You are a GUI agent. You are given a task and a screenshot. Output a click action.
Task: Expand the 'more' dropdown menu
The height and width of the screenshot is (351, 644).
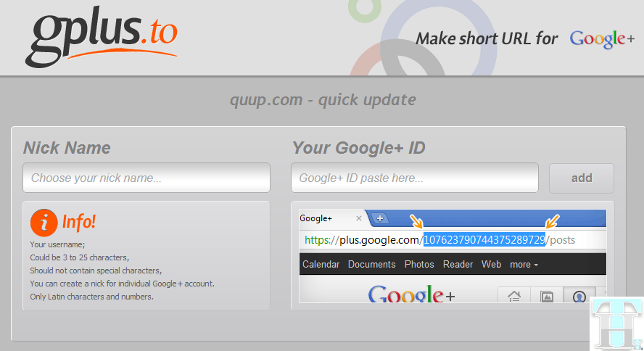[524, 265]
